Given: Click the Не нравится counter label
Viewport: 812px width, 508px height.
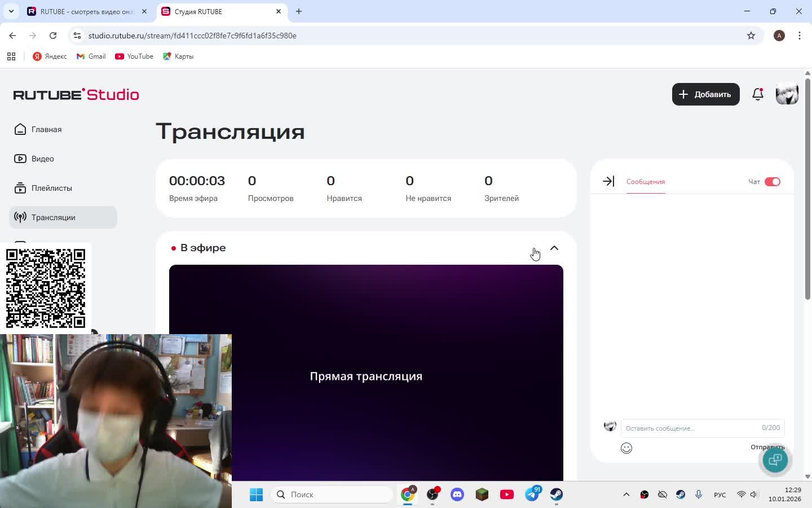Looking at the screenshot, I should click(x=428, y=198).
